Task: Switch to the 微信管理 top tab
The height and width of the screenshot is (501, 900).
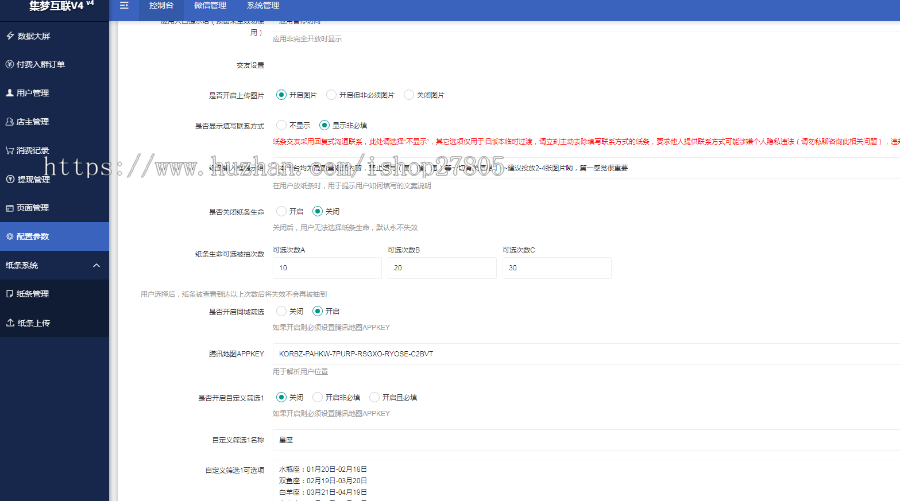Action: 210,6
